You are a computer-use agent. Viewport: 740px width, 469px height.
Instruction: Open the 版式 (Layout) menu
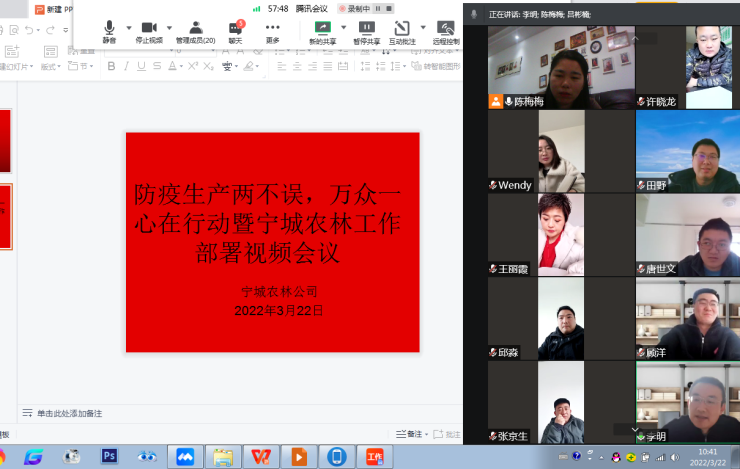click(49, 67)
